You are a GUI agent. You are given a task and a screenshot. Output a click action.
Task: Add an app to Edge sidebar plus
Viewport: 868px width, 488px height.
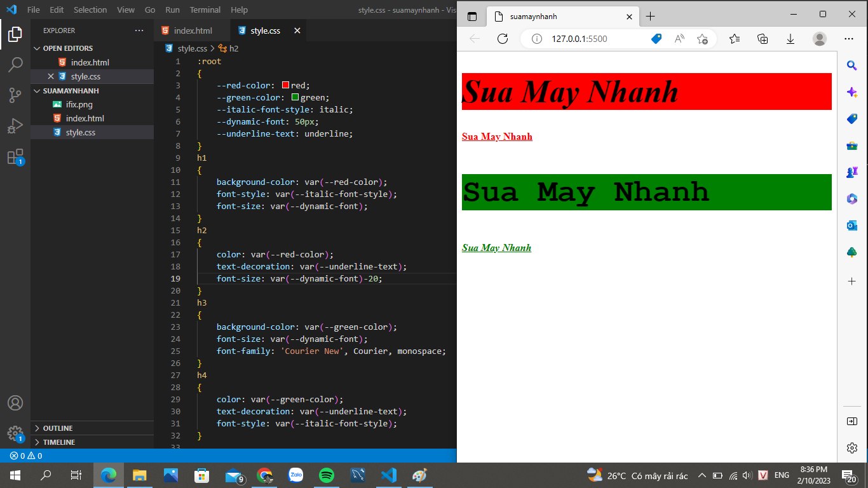tap(852, 281)
